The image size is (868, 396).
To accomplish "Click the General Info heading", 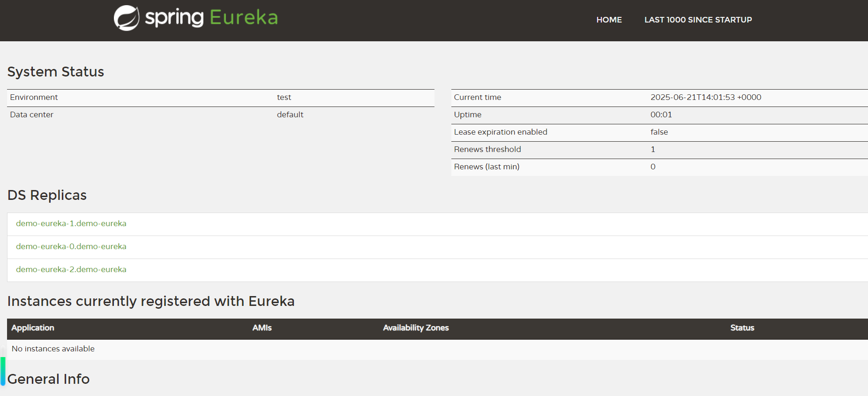I will tap(49, 379).
